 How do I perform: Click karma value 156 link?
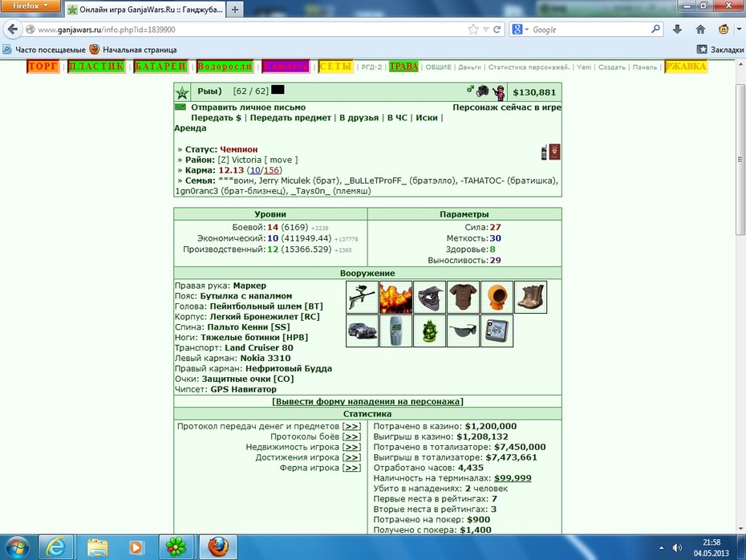point(271,170)
